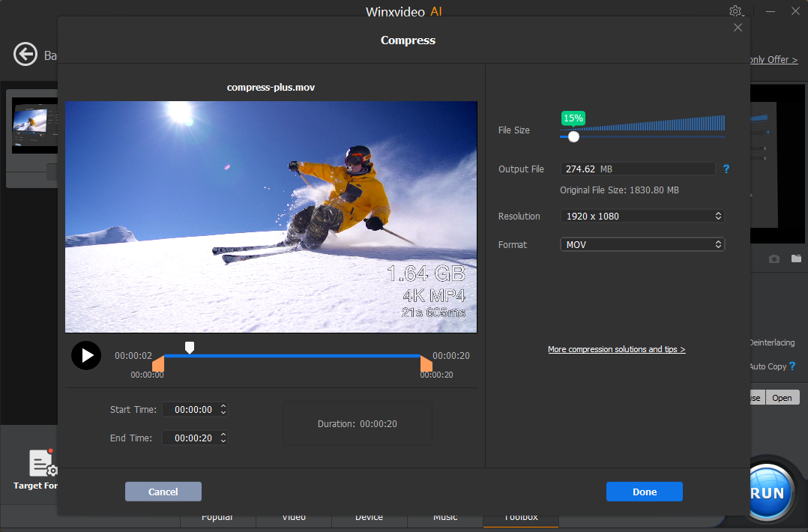Click the back arrow icon
Image resolution: width=808 pixels, height=532 pixels.
click(x=25, y=55)
